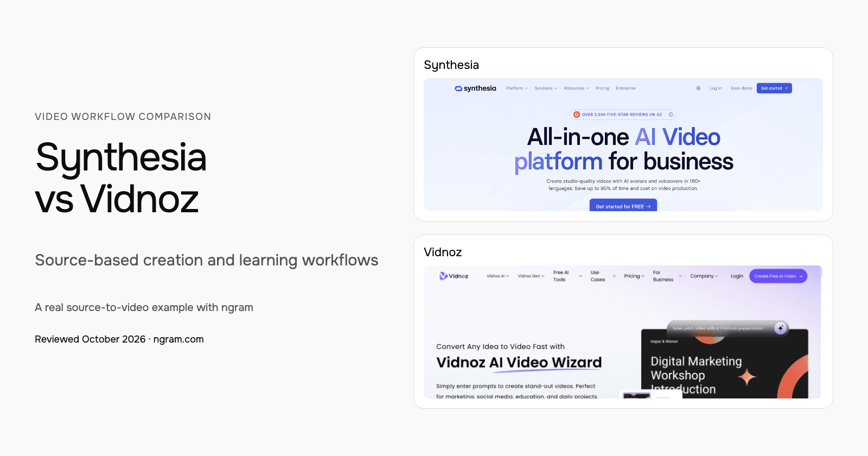Click Book demo on Synthesia
Viewport: 868px width, 456px height.
(742, 88)
